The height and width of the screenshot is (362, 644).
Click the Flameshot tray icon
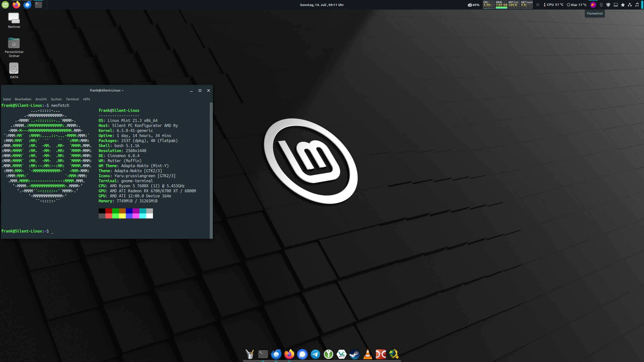593,5
